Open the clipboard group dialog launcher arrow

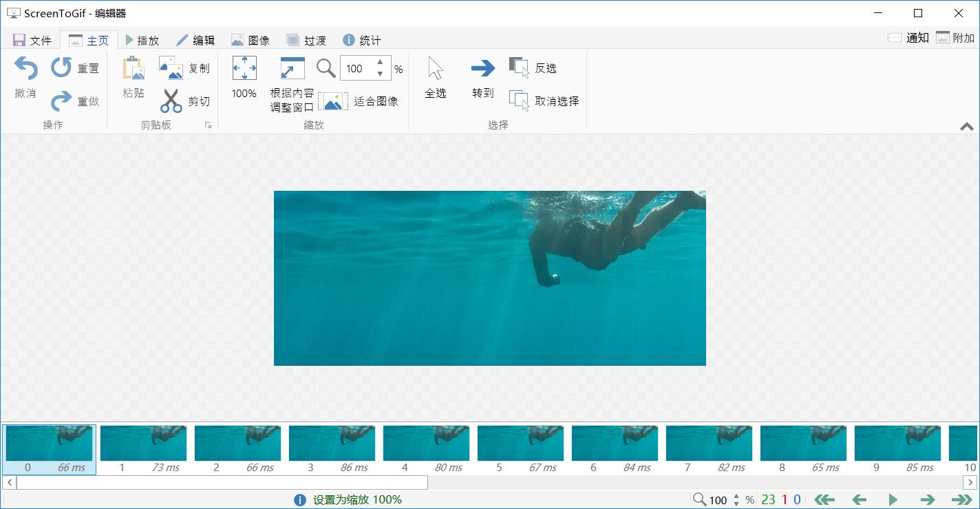click(x=209, y=125)
